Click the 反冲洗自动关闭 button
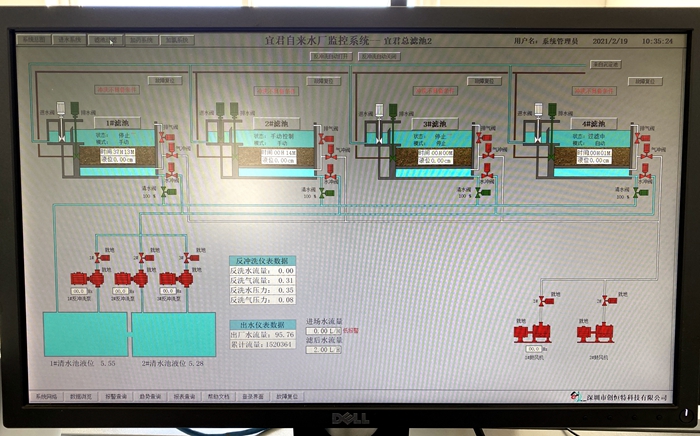 click(379, 57)
